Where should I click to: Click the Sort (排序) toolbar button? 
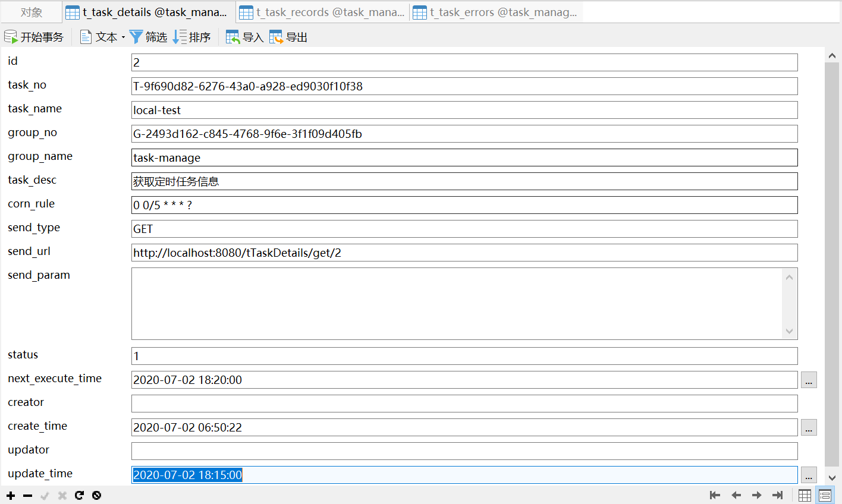(x=191, y=37)
